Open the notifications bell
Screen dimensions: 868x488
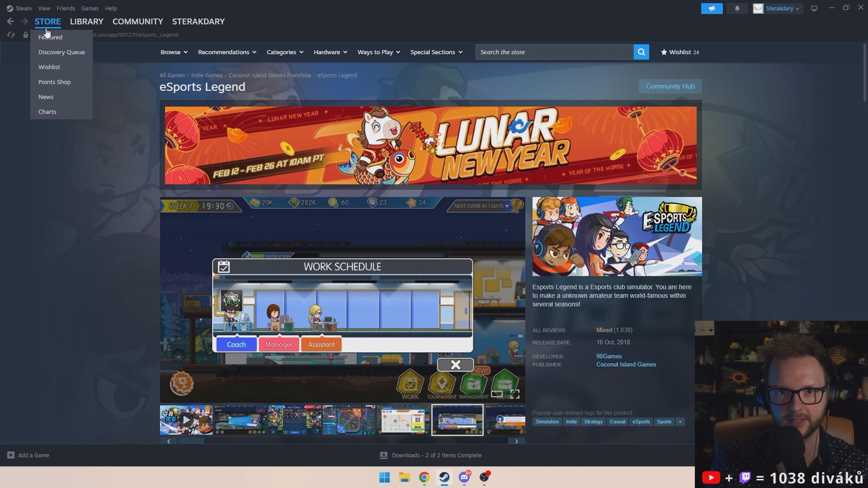point(737,9)
